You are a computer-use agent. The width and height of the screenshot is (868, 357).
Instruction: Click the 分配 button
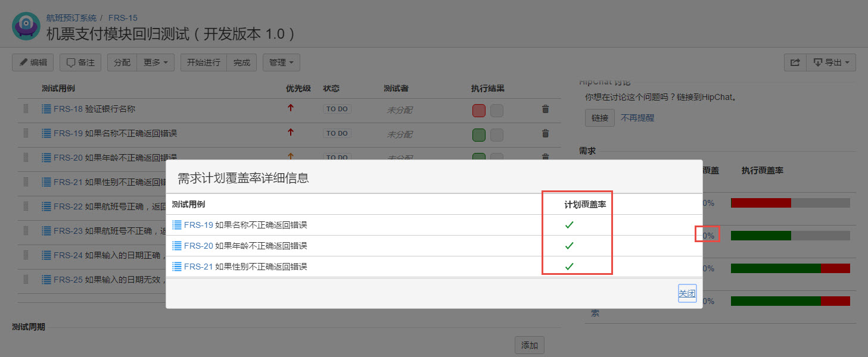[122, 62]
